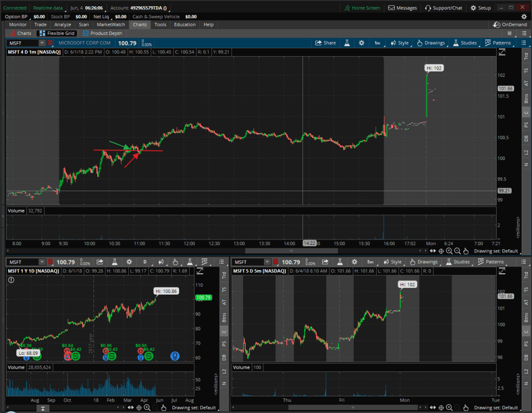532x413 pixels.
Task: Open the Share menu in main chart
Action: coord(326,43)
